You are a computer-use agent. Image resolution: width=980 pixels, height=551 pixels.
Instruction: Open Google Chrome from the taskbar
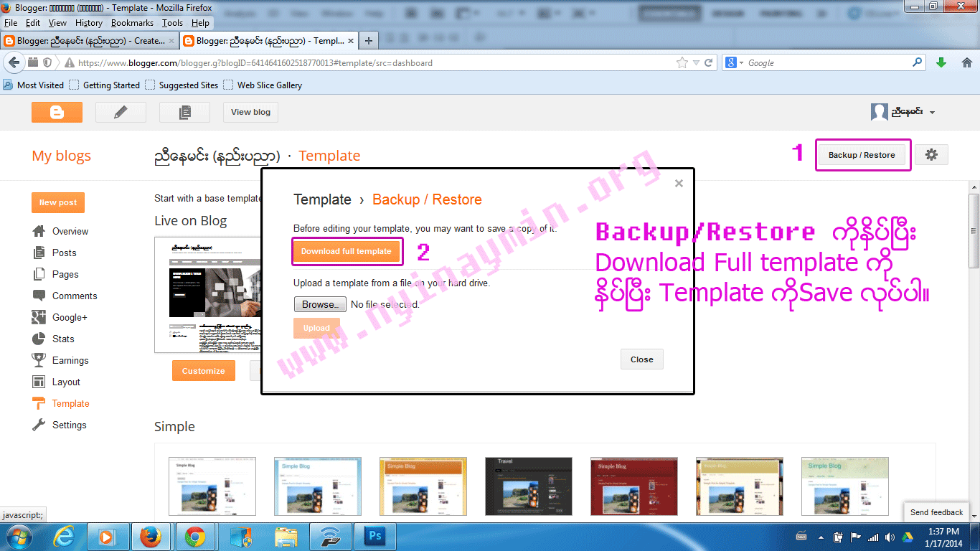(195, 536)
